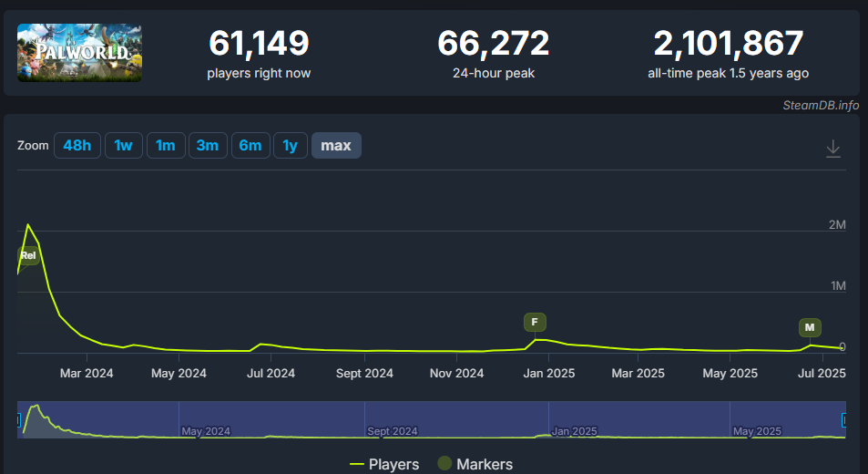
Task: Click the Jan 2025 axis label
Action: point(548,373)
